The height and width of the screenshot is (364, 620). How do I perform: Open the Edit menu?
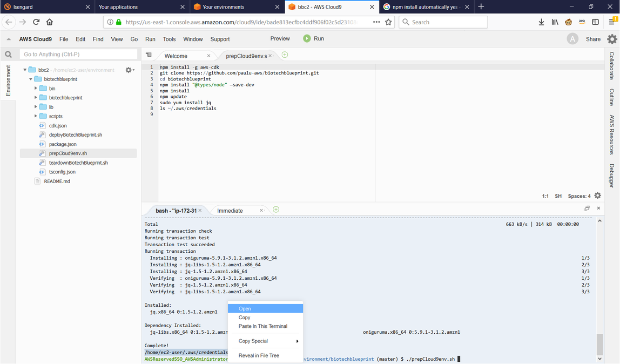(x=80, y=39)
